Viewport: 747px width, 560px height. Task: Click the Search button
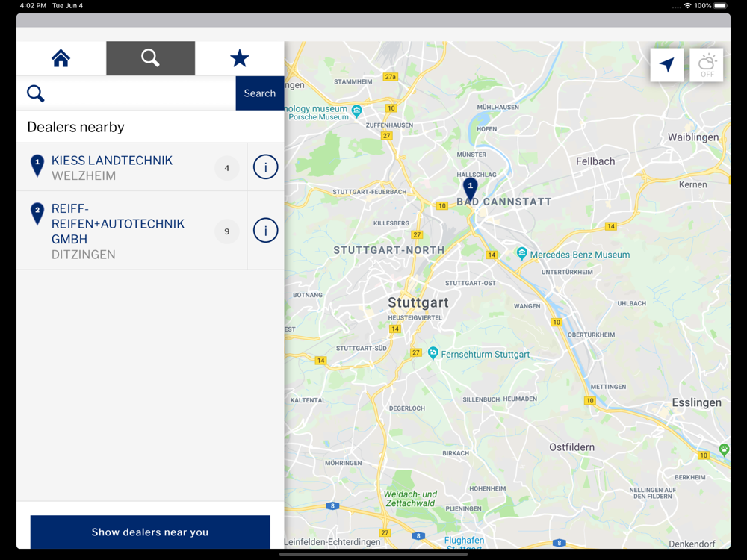pos(260,93)
